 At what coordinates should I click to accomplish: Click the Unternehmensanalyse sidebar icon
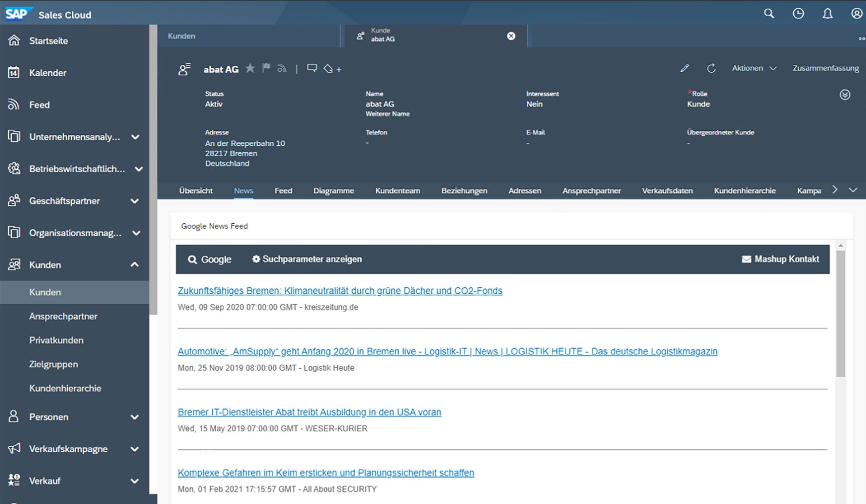point(14,136)
